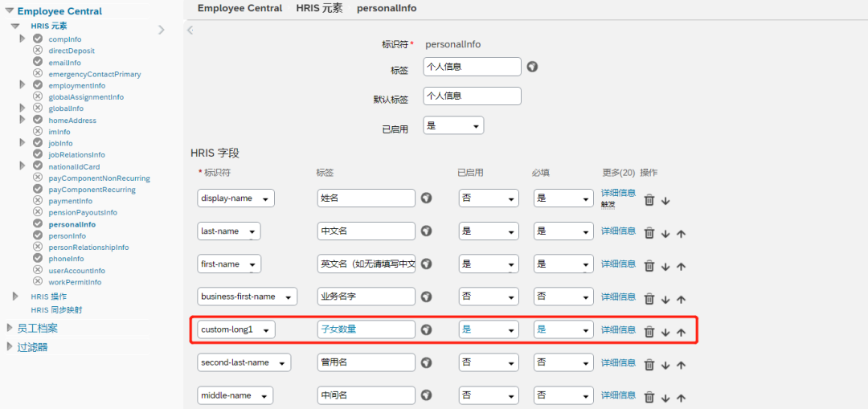868x409 pixels.
Task: Collapse the left navigation panel arrow
Action: [x=190, y=30]
